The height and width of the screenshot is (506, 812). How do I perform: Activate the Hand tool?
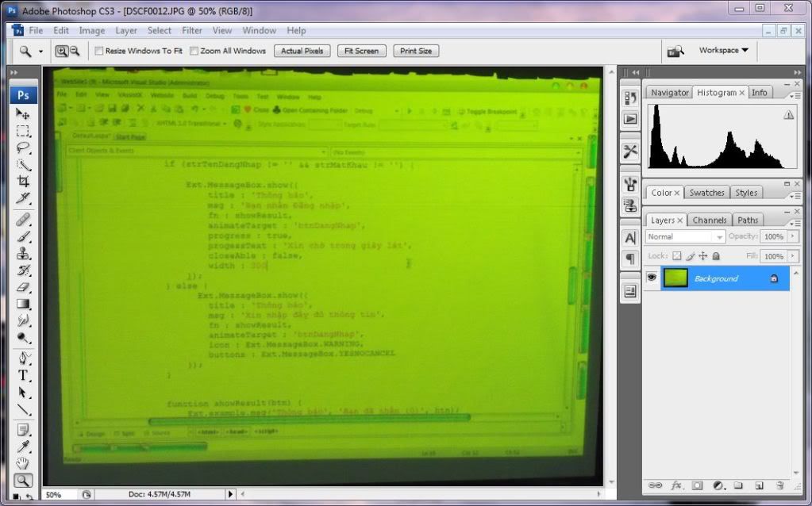[23, 463]
